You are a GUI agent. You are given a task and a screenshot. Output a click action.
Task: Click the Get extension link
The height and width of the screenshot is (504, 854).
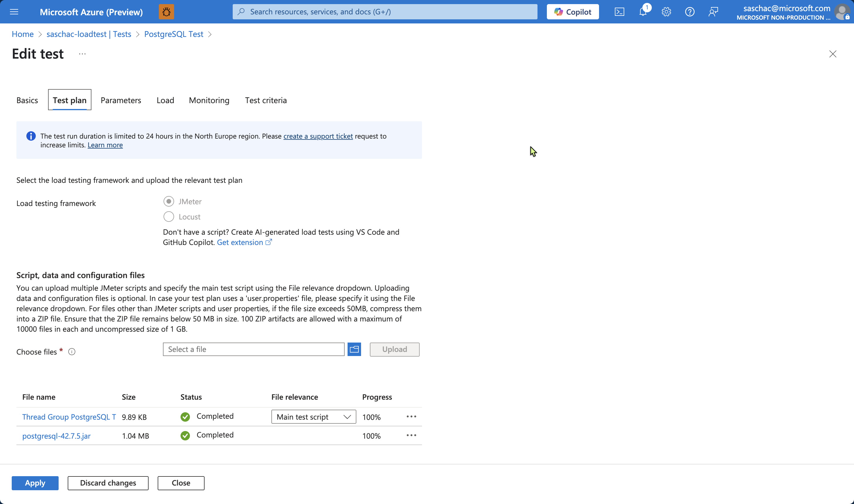click(x=240, y=242)
